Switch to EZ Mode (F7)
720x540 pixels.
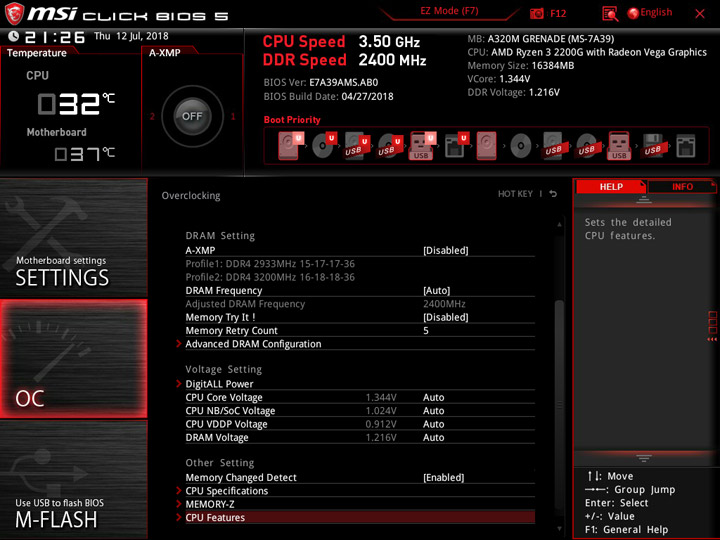(449, 11)
